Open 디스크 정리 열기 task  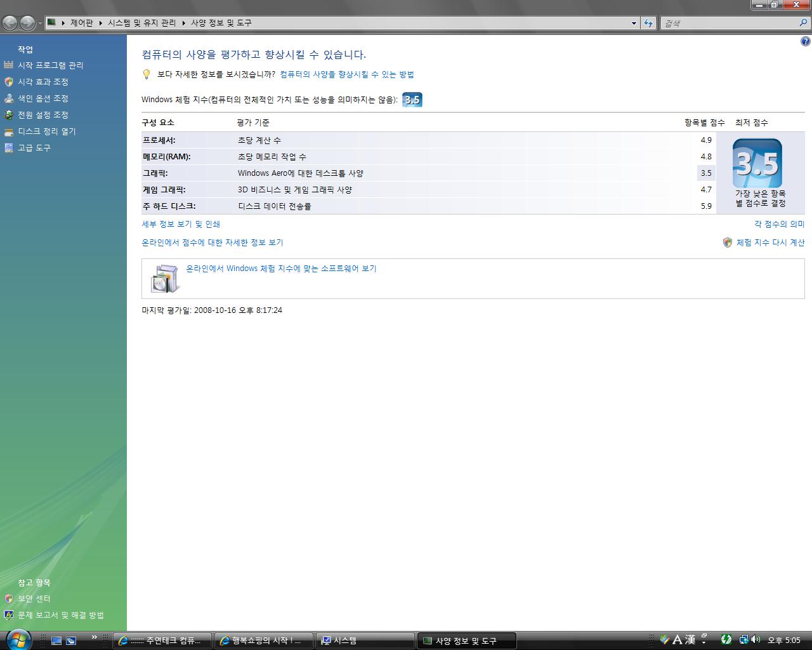(x=47, y=131)
